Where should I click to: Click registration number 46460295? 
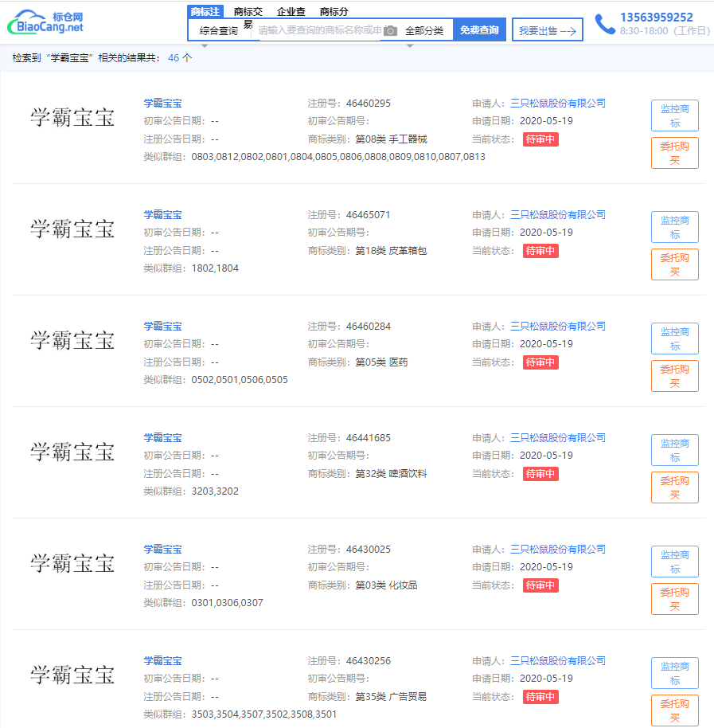[369, 103]
